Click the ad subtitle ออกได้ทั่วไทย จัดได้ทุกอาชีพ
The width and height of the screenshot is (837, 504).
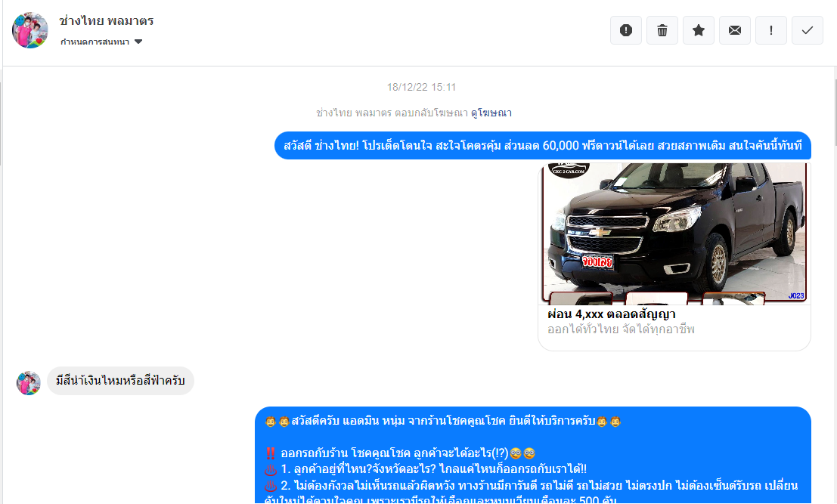tap(621, 330)
